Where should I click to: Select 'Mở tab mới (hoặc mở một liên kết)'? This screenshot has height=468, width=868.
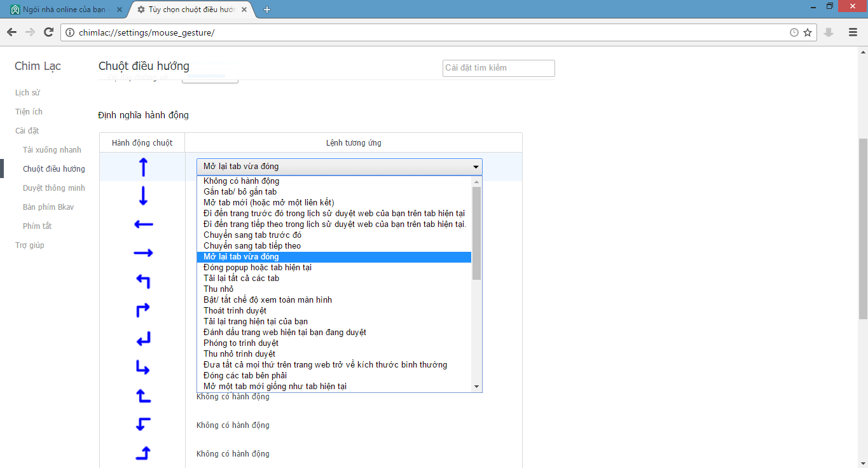(334, 203)
